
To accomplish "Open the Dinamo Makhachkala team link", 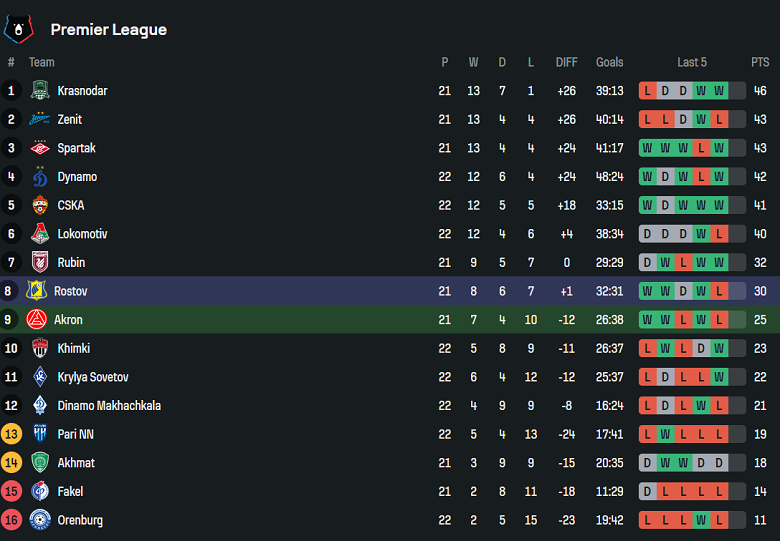I will pos(108,406).
